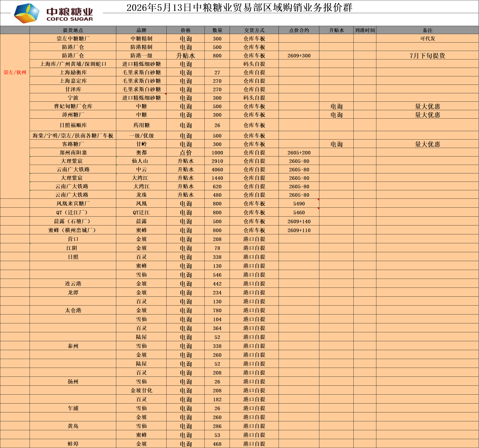This screenshot has height=448, width=479.
Task: Select the 连云港 port cell
Action: click(73, 284)
